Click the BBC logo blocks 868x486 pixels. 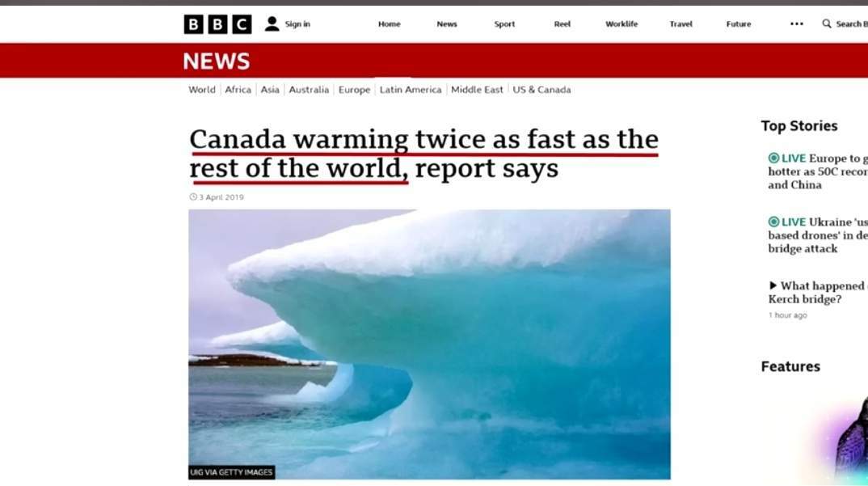(x=217, y=24)
